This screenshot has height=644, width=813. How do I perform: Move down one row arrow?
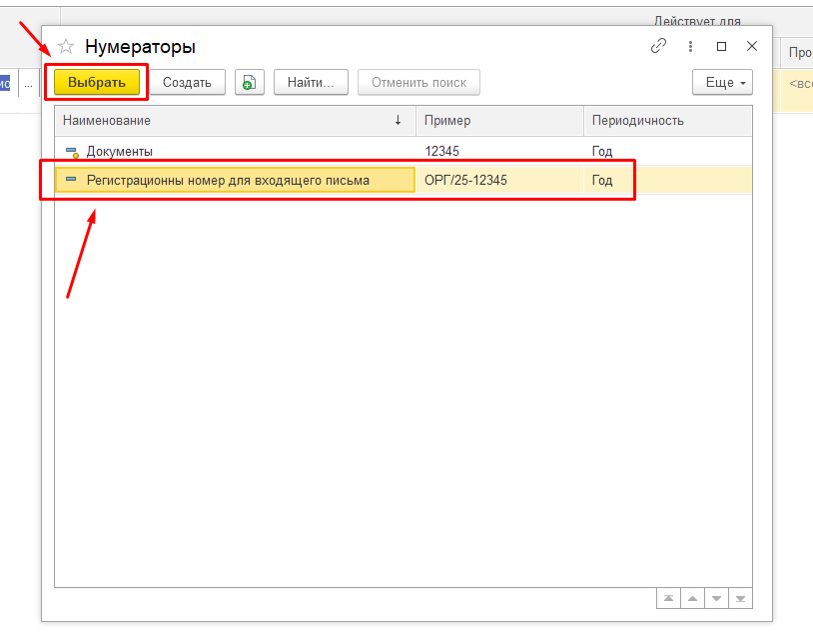[716, 598]
